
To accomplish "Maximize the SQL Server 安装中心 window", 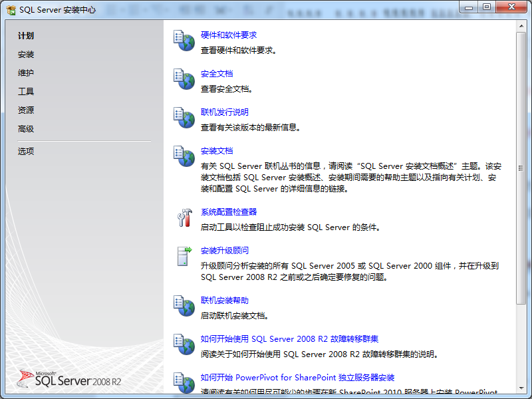I will tap(487, 7).
